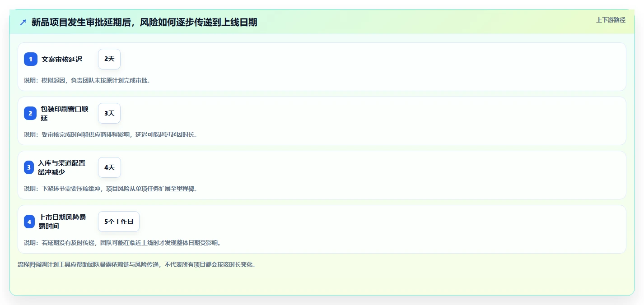Click the step number 2 badge
The width and height of the screenshot is (644, 305).
[30, 113]
